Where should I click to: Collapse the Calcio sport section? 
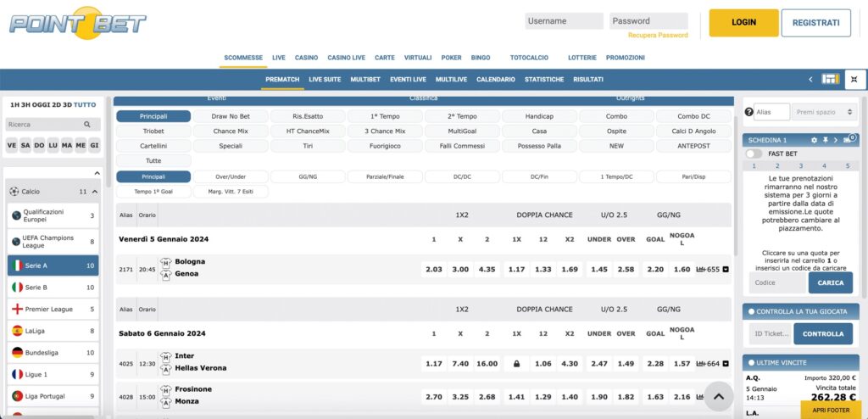(95, 192)
